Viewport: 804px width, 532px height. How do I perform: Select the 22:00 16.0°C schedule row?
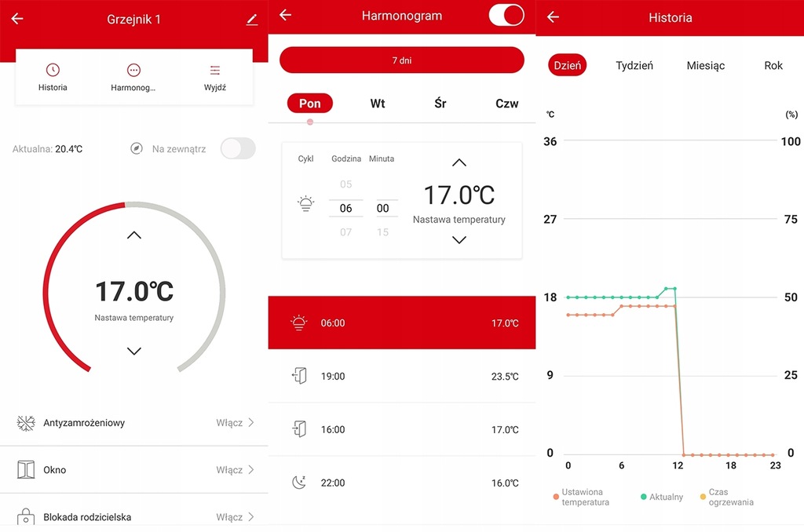pos(401,483)
